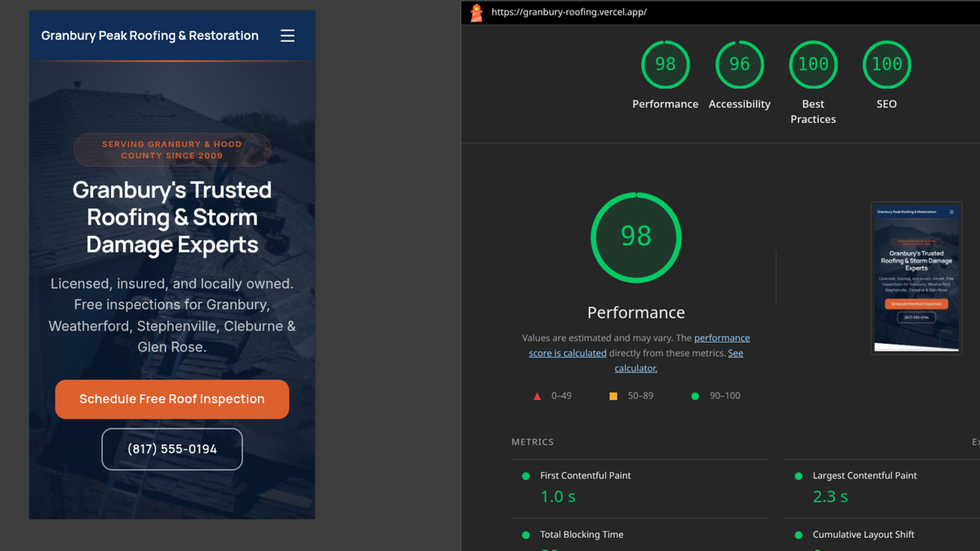Click the large 'Performance' heading text
The width and height of the screenshot is (980, 551).
pyautogui.click(x=636, y=313)
